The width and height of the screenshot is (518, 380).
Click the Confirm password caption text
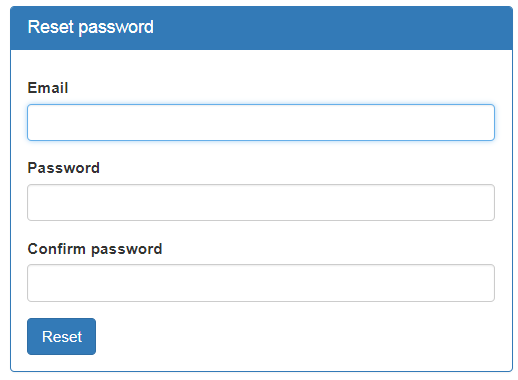(95, 249)
